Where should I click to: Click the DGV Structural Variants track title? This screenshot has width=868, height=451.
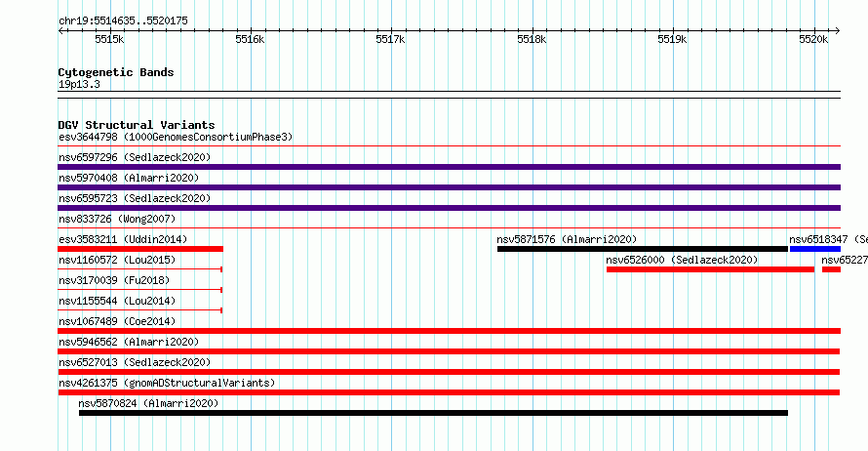pos(137,125)
